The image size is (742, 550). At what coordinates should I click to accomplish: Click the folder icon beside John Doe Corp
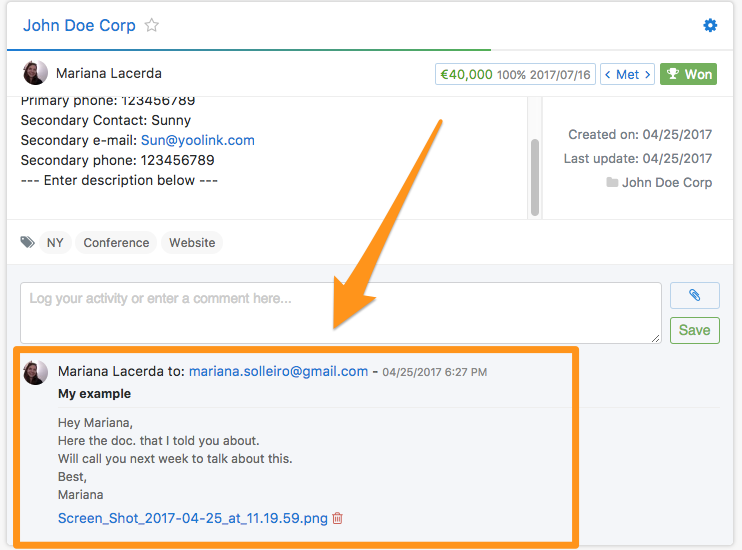pos(612,183)
